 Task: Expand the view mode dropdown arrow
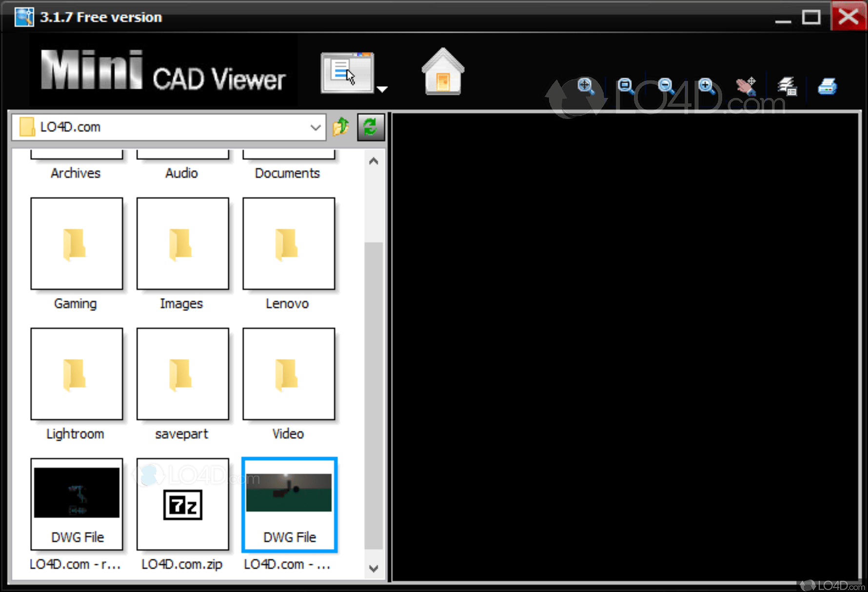(382, 89)
